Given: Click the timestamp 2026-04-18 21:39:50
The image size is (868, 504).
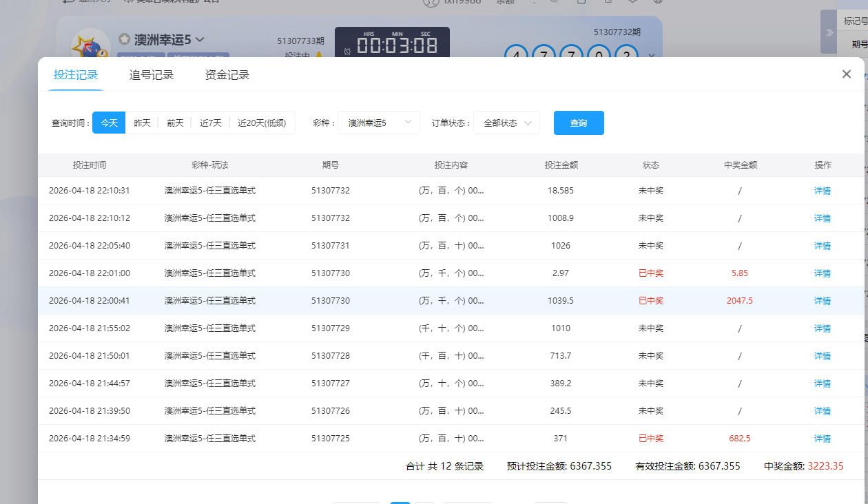Looking at the screenshot, I should (90, 411).
